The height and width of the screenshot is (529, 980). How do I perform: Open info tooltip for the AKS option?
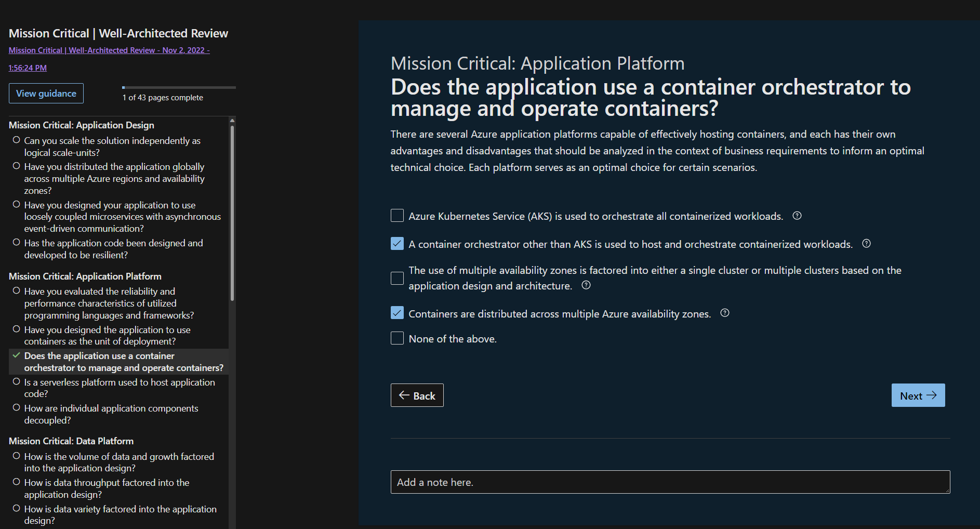(x=797, y=216)
